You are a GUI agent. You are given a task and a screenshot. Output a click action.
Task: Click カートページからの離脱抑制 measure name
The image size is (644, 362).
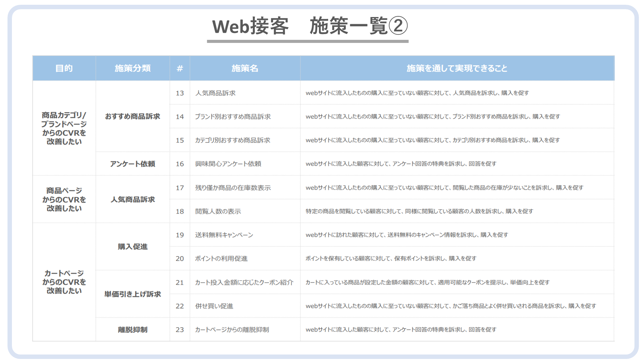[x=232, y=330]
